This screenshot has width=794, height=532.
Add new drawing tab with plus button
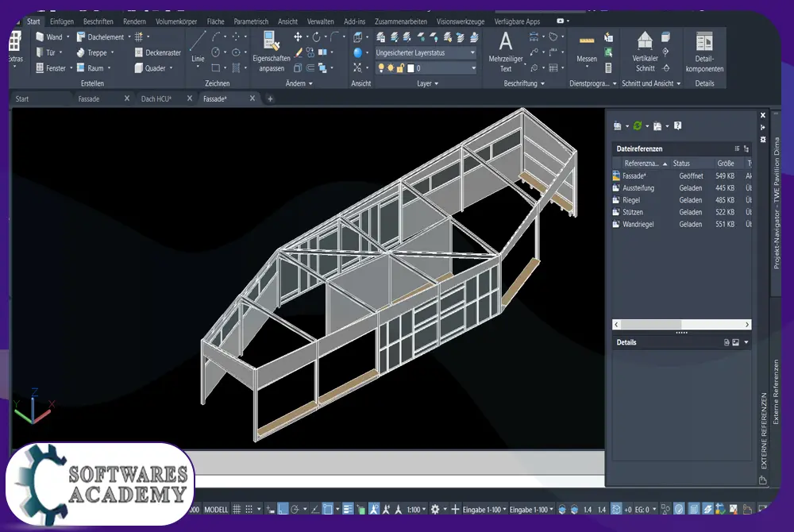[x=270, y=98]
